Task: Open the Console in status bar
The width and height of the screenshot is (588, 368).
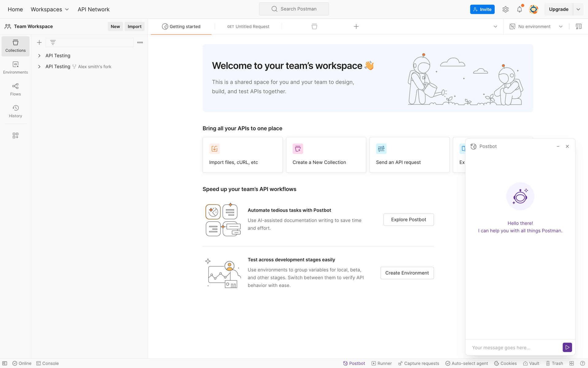Action: [47, 363]
